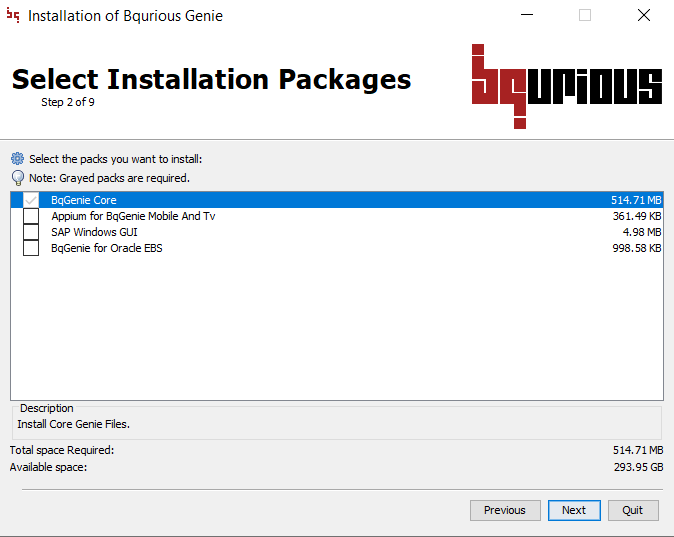Minimize the installer window
This screenshot has height=537, width=674.
coord(527,15)
